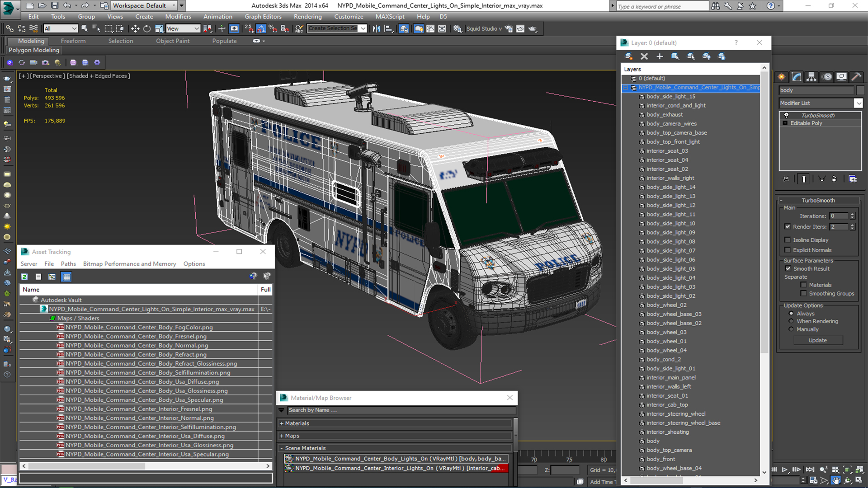Click the Select and Link chain icon
The width and height of the screenshot is (868, 488).
(x=9, y=28)
